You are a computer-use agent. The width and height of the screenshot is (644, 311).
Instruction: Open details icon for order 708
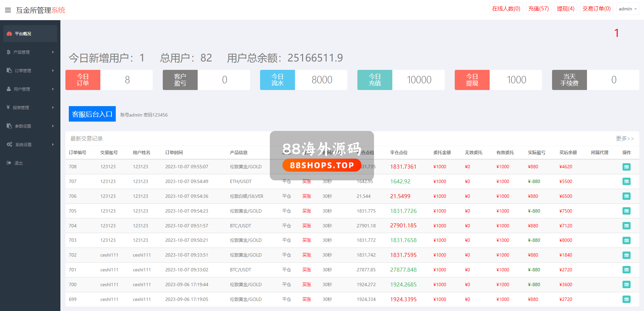coord(626,167)
